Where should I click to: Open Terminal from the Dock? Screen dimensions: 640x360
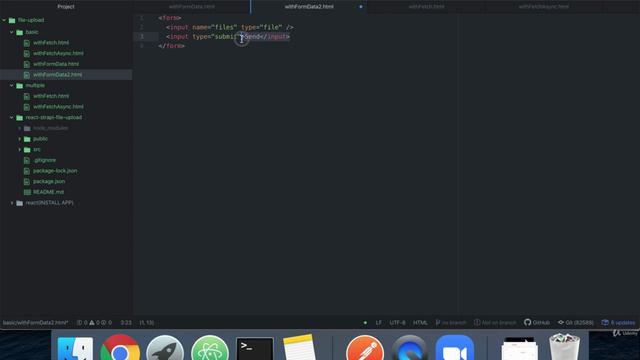coord(255,349)
